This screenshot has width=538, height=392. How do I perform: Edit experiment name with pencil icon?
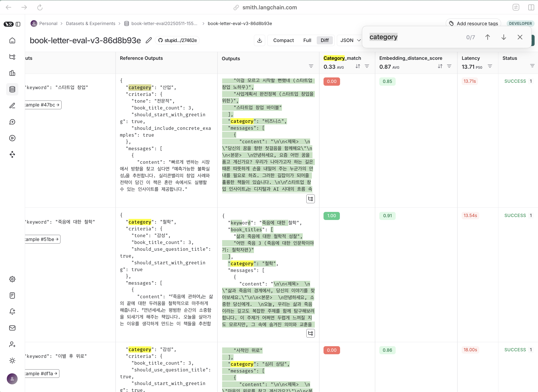coord(149,40)
